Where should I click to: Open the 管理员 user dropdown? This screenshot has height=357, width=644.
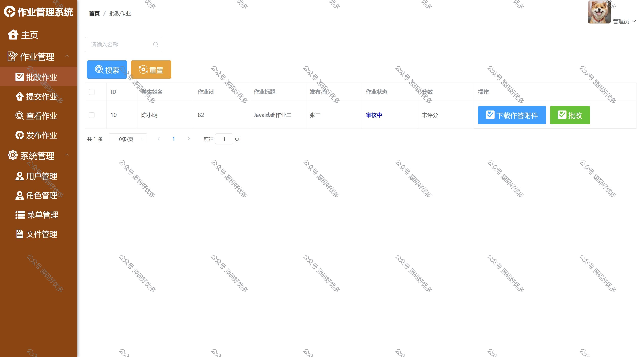(x=624, y=21)
